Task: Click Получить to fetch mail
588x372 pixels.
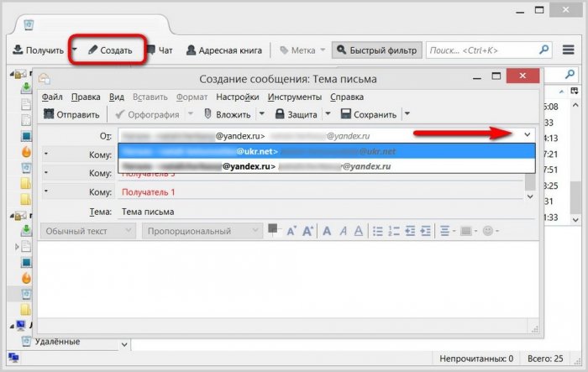Action: coord(37,50)
